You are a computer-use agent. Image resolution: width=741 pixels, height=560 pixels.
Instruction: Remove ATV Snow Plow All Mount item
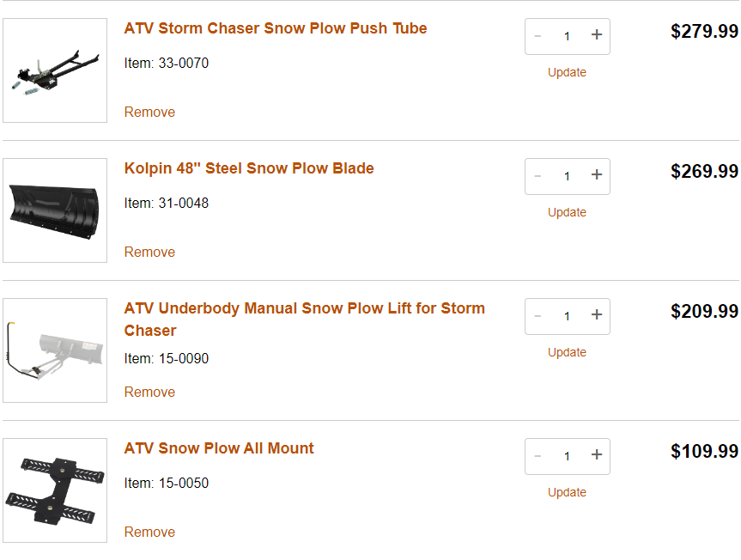click(x=149, y=532)
